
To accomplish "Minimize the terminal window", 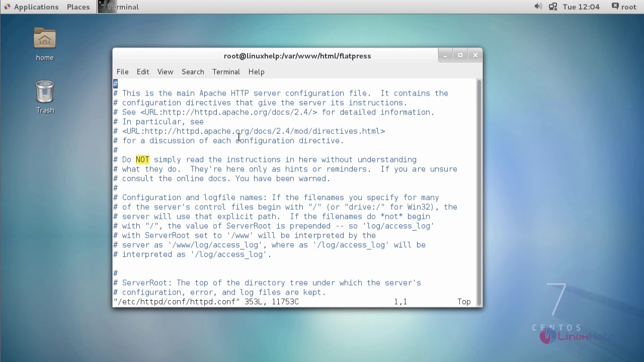I will point(445,55).
